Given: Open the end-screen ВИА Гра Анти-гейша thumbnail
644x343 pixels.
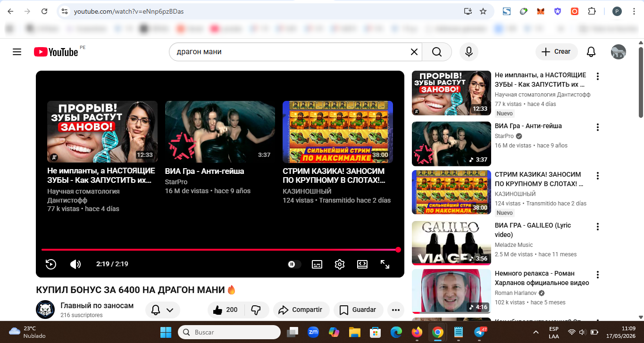Looking at the screenshot, I should point(220,132).
